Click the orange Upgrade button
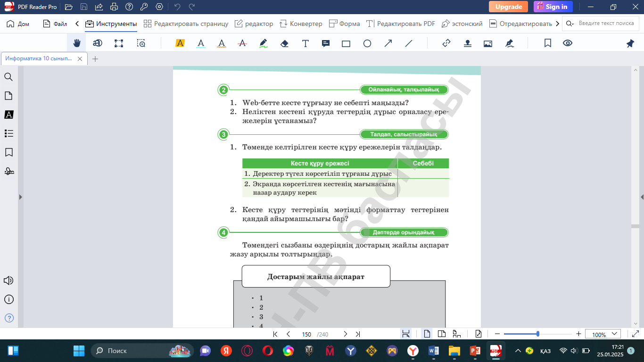 508,7
